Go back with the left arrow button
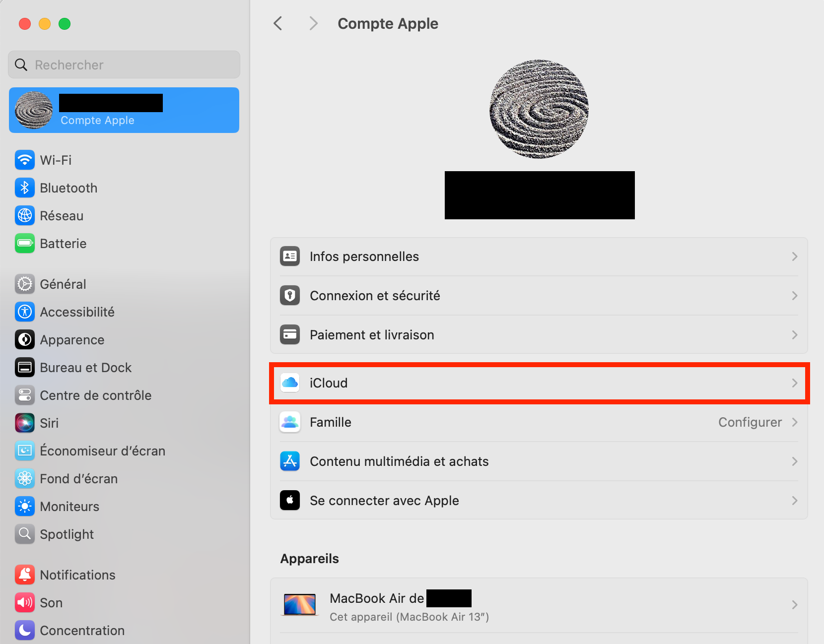 [278, 23]
